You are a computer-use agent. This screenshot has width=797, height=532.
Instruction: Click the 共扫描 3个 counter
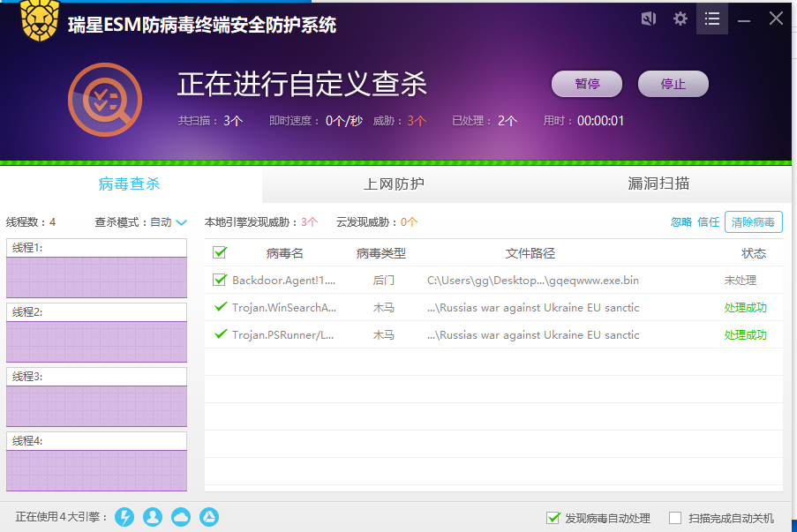[x=210, y=121]
